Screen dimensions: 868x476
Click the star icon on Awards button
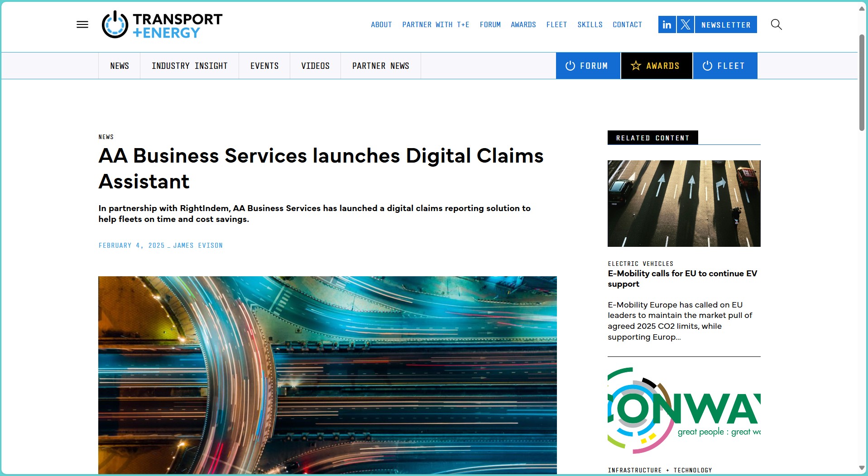point(636,66)
